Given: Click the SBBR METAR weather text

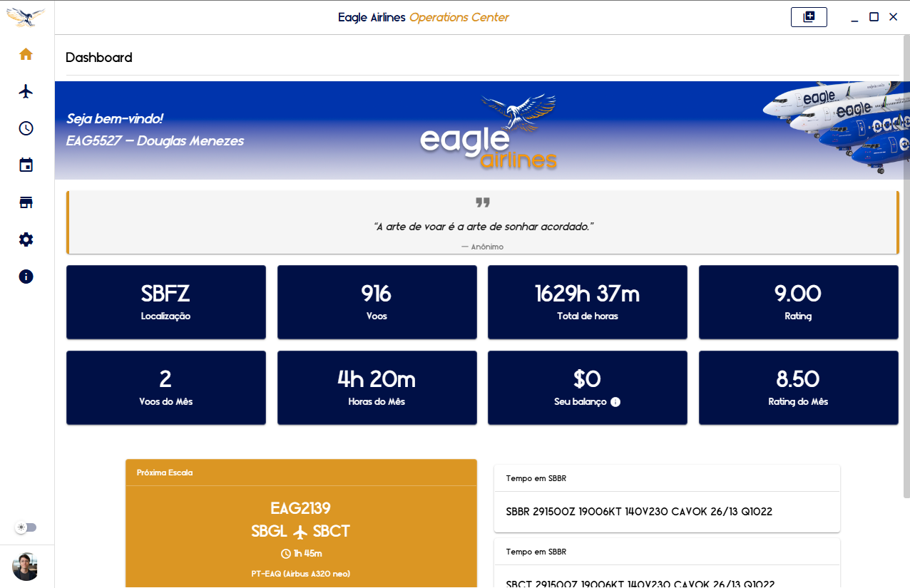Looking at the screenshot, I should pyautogui.click(x=639, y=512).
